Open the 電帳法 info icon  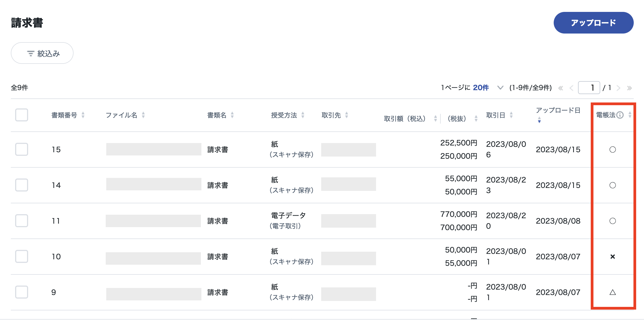pyautogui.click(x=620, y=115)
